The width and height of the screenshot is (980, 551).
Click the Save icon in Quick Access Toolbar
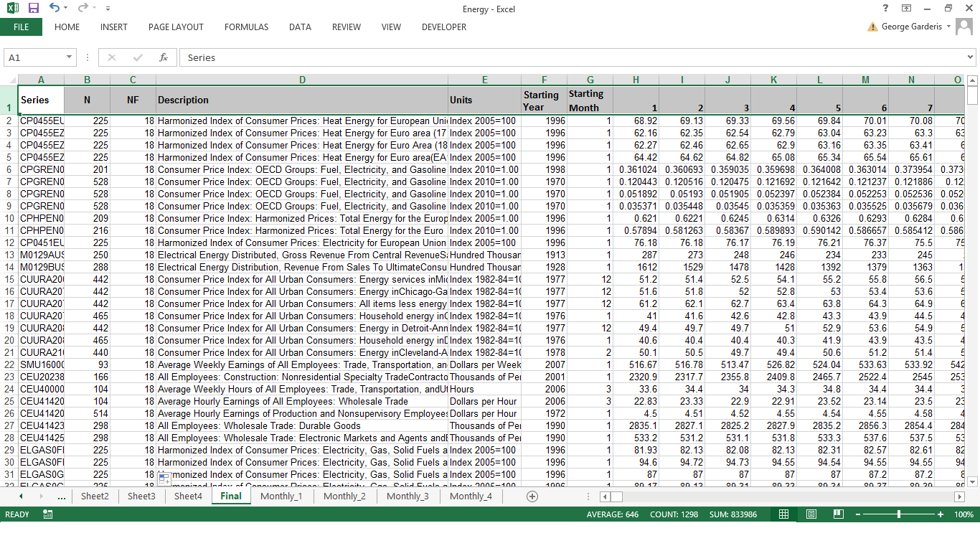33,8
